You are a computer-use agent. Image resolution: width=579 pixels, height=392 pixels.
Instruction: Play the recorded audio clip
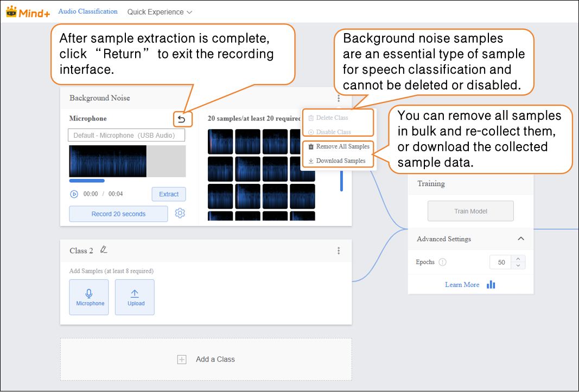74,194
